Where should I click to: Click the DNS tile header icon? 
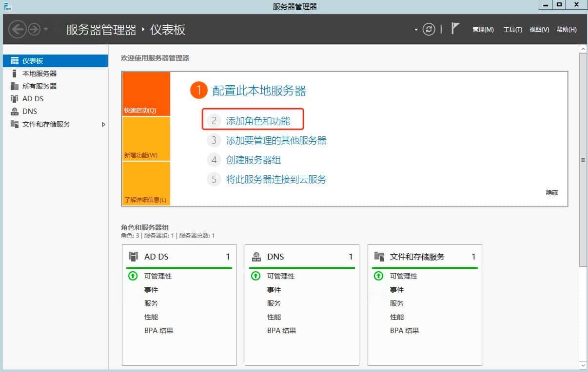pos(256,257)
